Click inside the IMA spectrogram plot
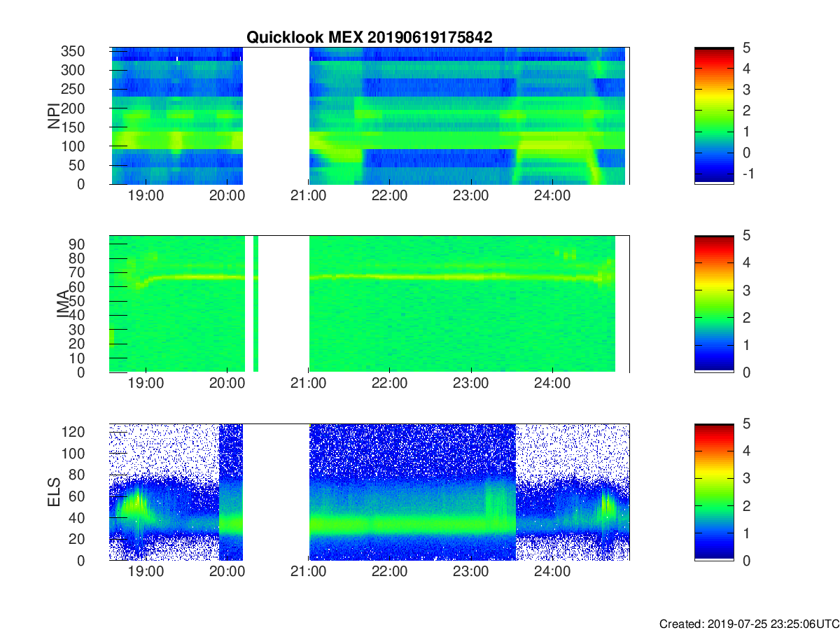840x630 pixels. (370, 304)
